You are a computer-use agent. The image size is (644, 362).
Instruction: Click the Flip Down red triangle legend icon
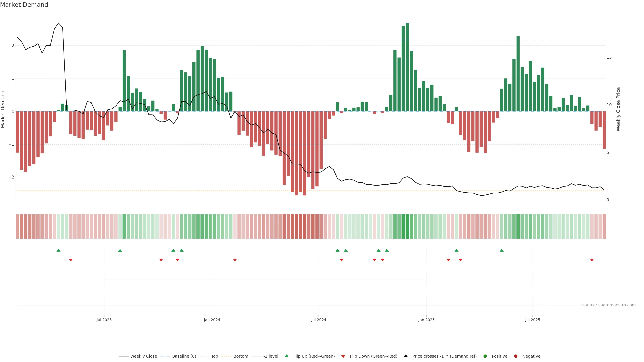pyautogui.click(x=343, y=356)
